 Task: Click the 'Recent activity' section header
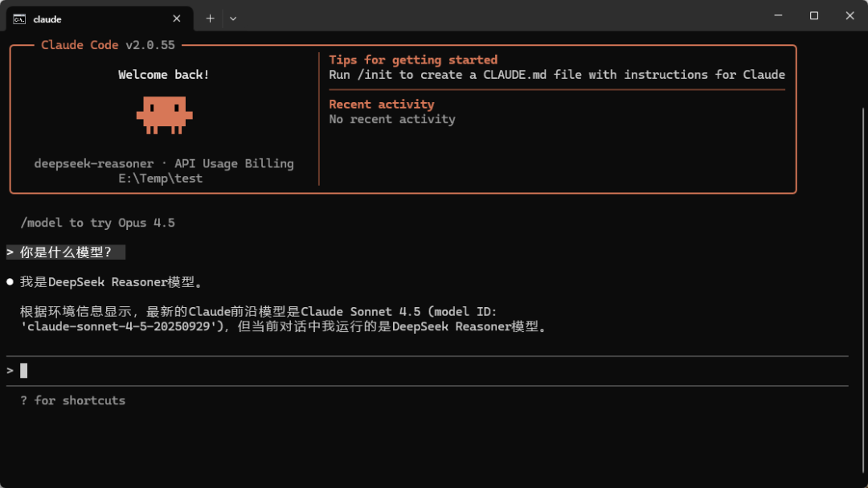pos(381,104)
